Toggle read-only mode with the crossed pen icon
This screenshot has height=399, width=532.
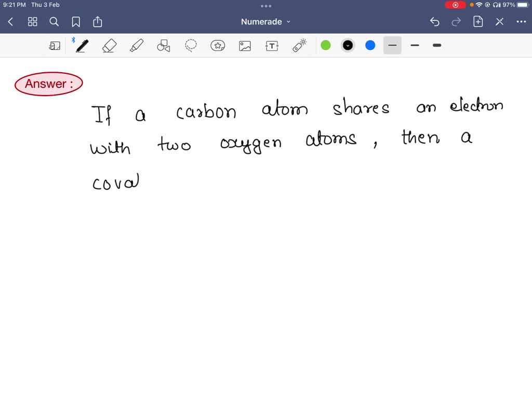click(499, 22)
